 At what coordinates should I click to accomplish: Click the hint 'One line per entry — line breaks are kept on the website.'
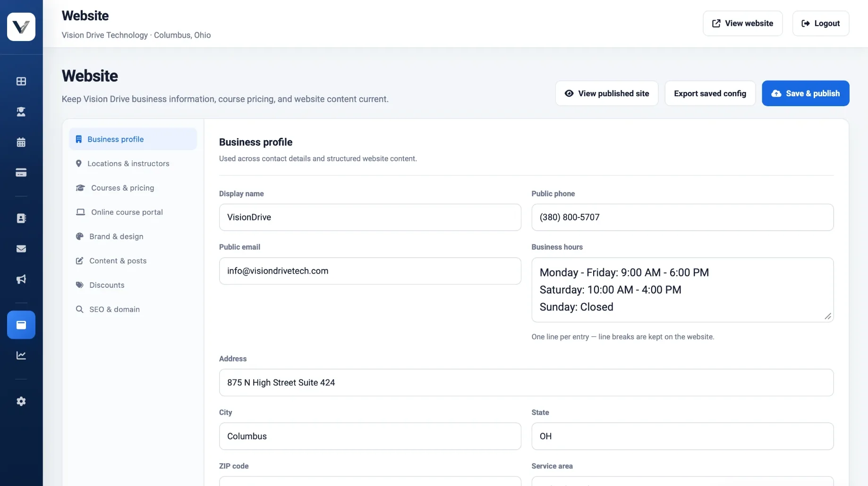coord(623,337)
